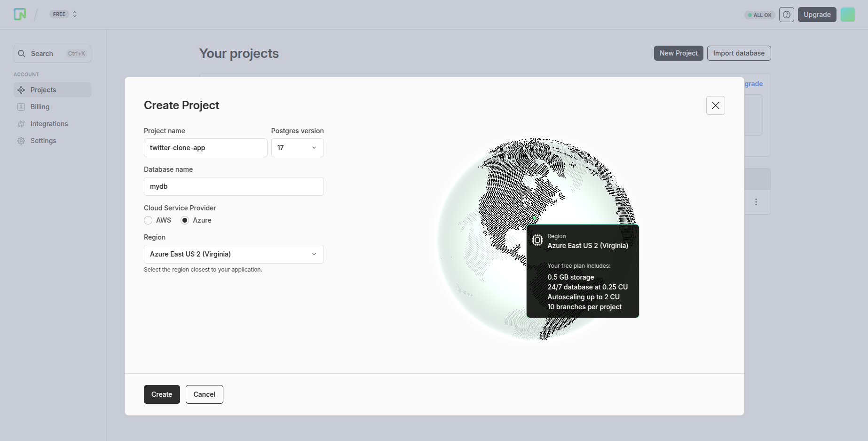Screen dimensions: 868x441
Task: Open the three-dot project options menu
Action: click(756, 202)
